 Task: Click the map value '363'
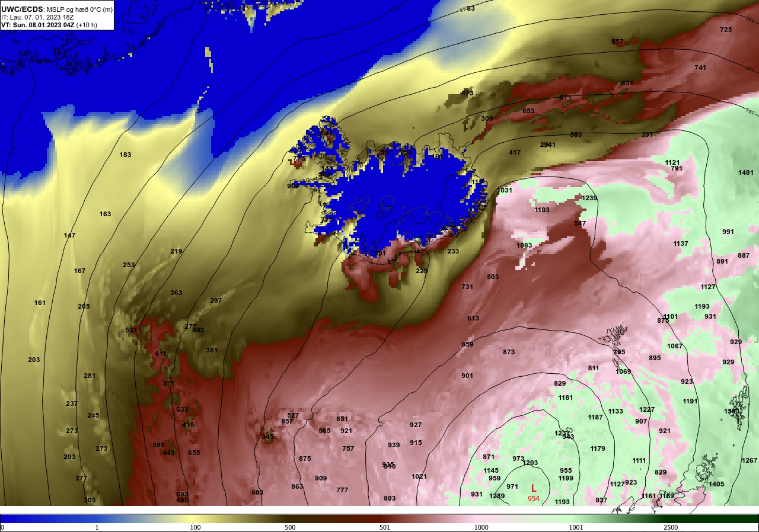click(176, 293)
